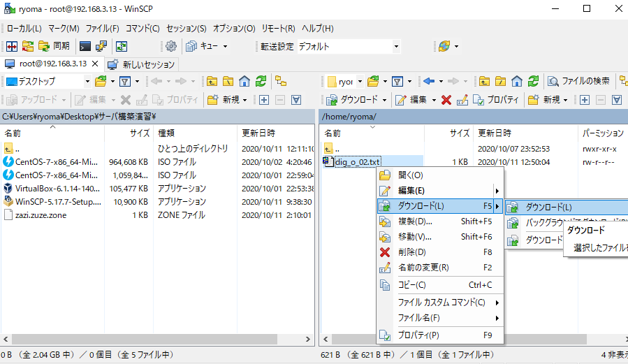Open the ローカル(L) menu
This screenshot has width=628, height=364.
pos(24,29)
